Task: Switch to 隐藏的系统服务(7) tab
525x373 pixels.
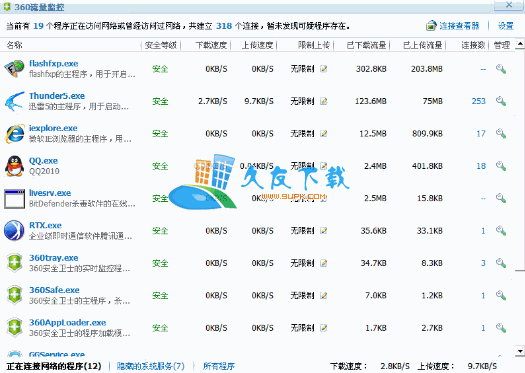Action: pos(150,366)
